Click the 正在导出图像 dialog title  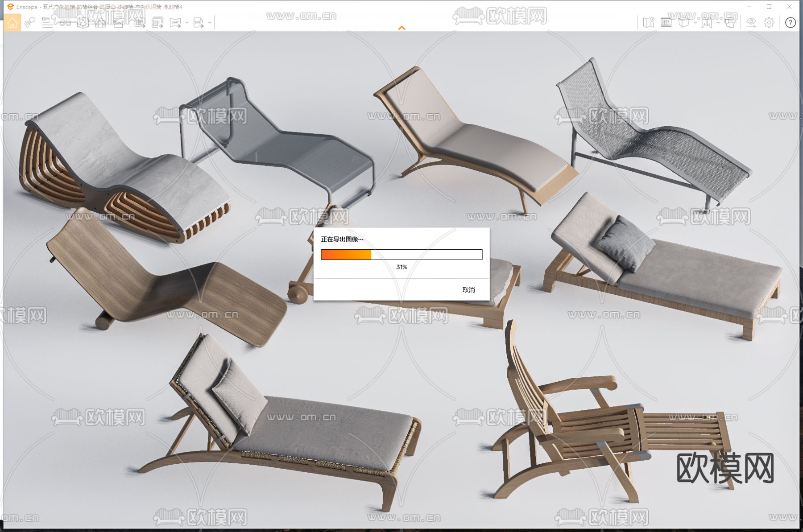[x=342, y=239]
